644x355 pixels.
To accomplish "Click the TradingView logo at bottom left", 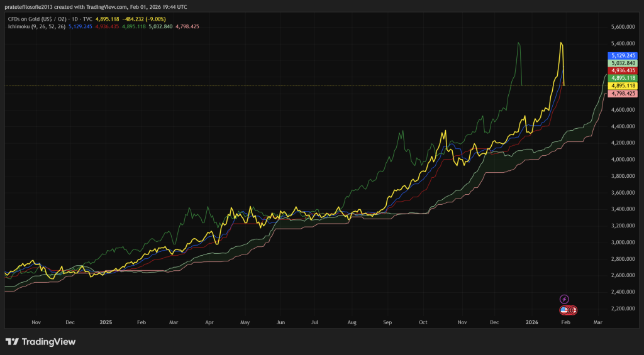I will pyautogui.click(x=40, y=342).
